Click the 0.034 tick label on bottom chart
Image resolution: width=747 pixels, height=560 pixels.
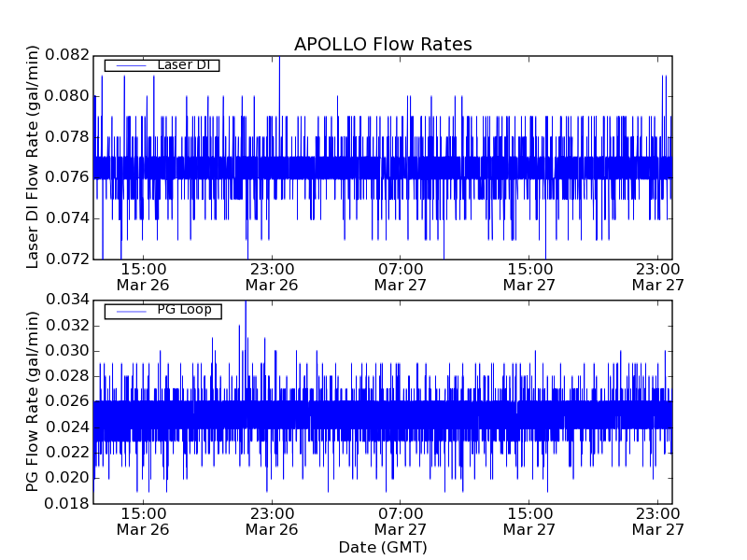point(67,300)
